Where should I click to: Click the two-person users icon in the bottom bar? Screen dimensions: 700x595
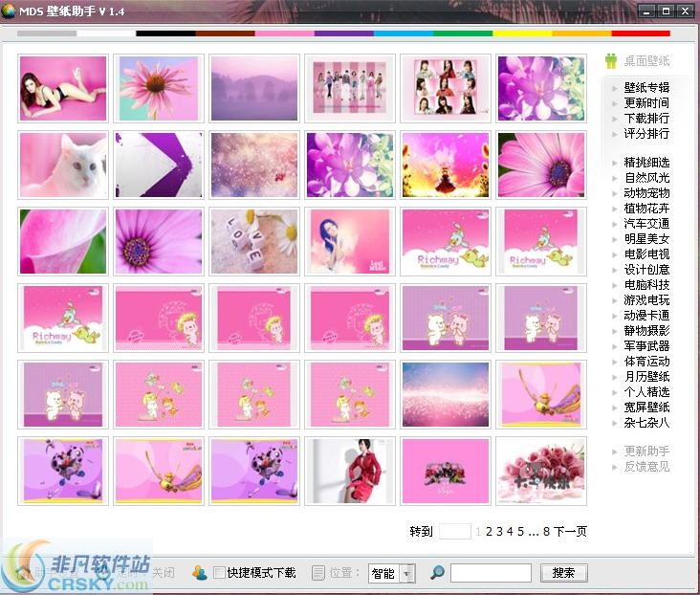coord(200,572)
